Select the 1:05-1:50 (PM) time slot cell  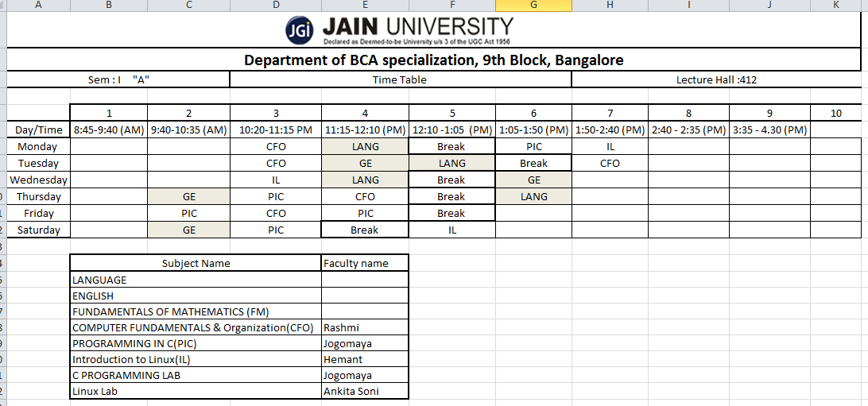click(x=533, y=130)
